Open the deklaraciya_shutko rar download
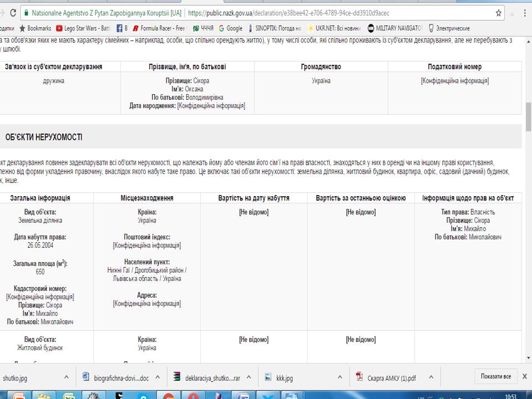Screen dimensions: 532x399 pyautogui.click(x=207, y=377)
